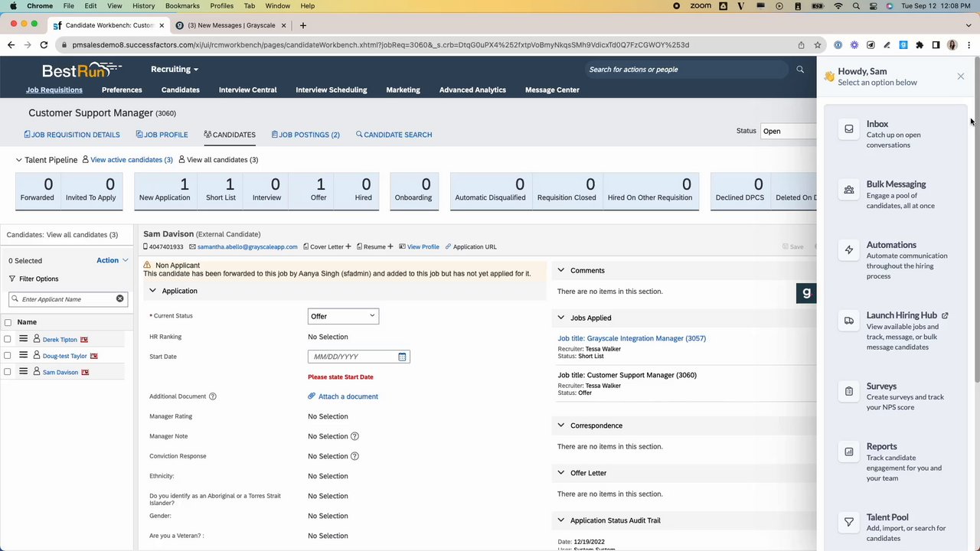Open the Bulk Messaging people icon
The width and height of the screenshot is (980, 551).
[848, 190]
